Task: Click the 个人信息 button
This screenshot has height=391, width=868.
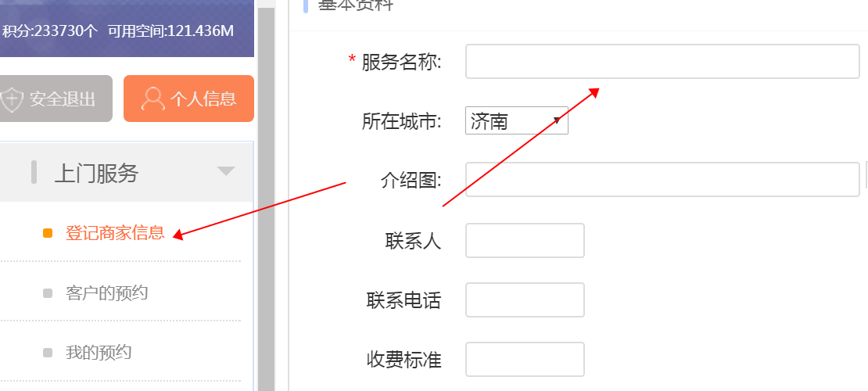Action: pos(188,99)
